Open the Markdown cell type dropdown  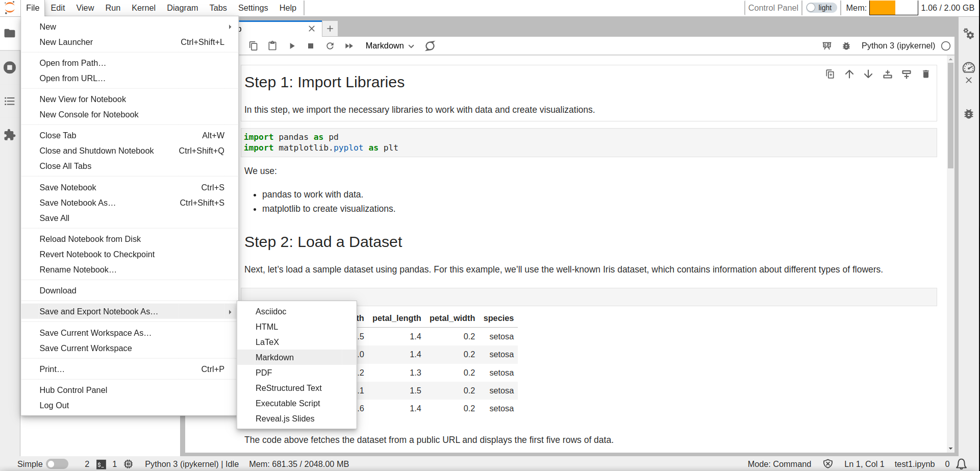(x=389, y=46)
